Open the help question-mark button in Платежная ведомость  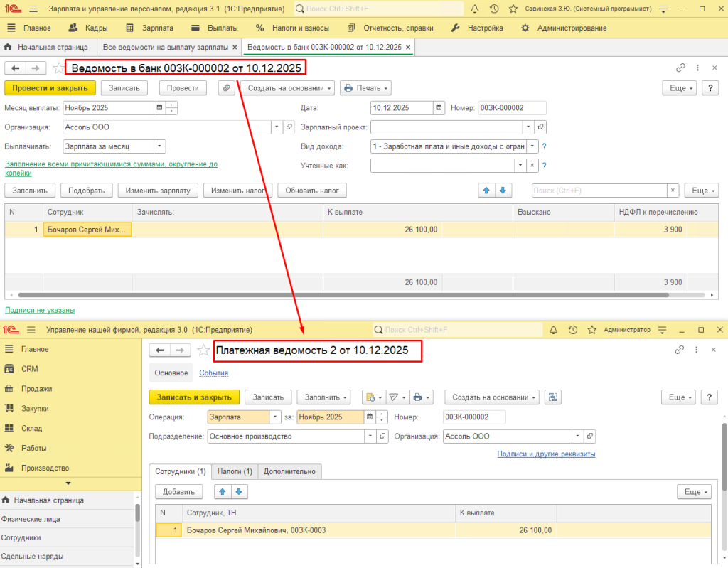[x=709, y=397]
